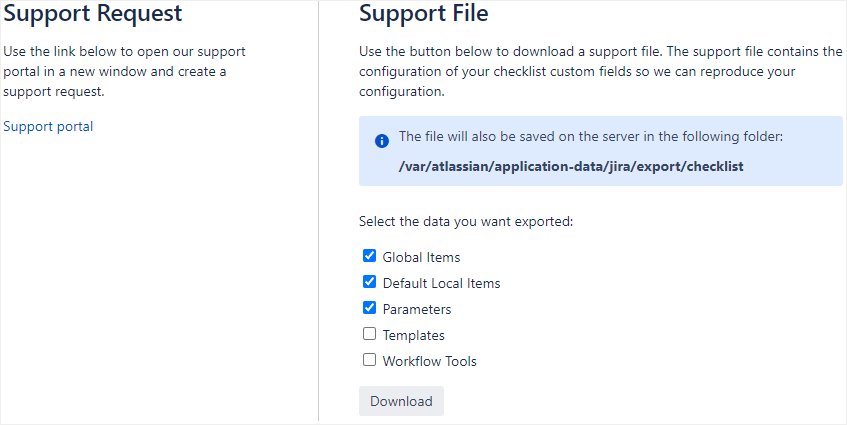Click the Templates label text
This screenshot has height=425, width=847.
click(413, 335)
